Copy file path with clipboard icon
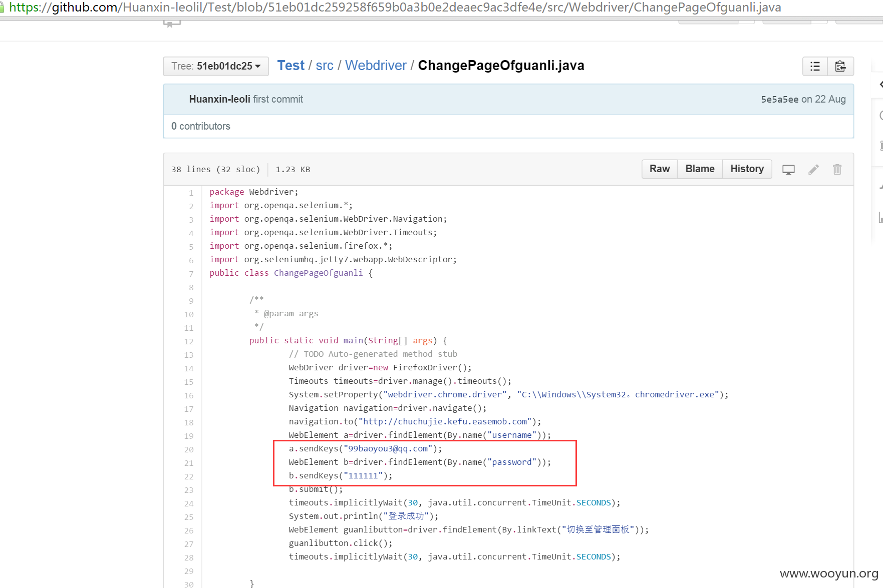 [x=840, y=66]
